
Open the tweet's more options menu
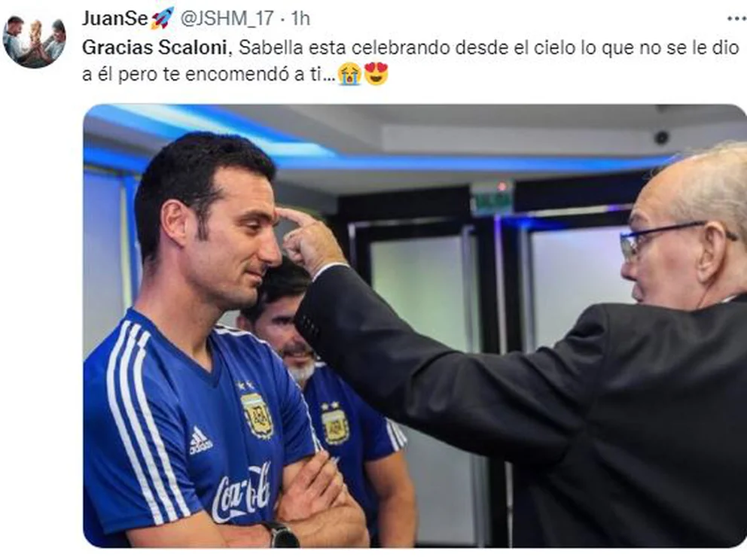736,19
